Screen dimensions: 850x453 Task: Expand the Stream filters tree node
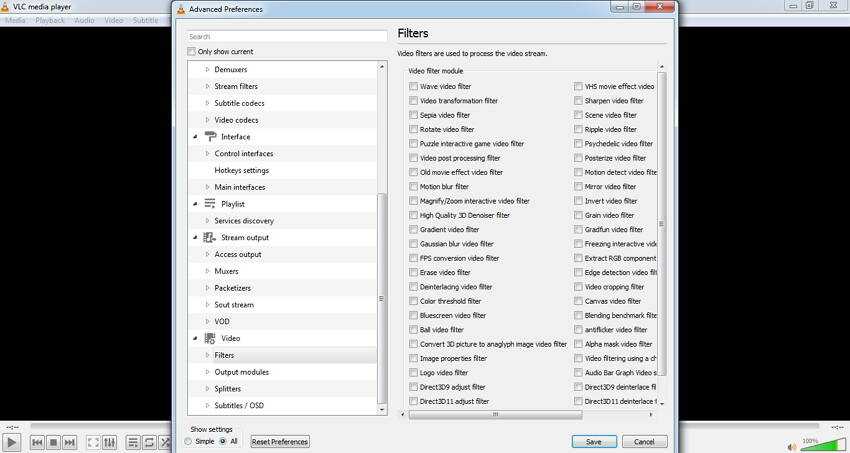click(208, 87)
